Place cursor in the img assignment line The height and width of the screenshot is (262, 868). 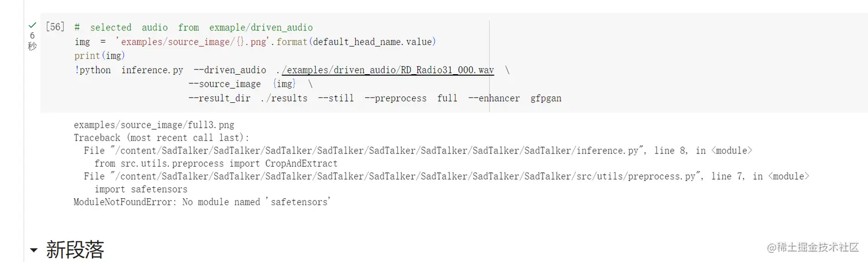255,42
